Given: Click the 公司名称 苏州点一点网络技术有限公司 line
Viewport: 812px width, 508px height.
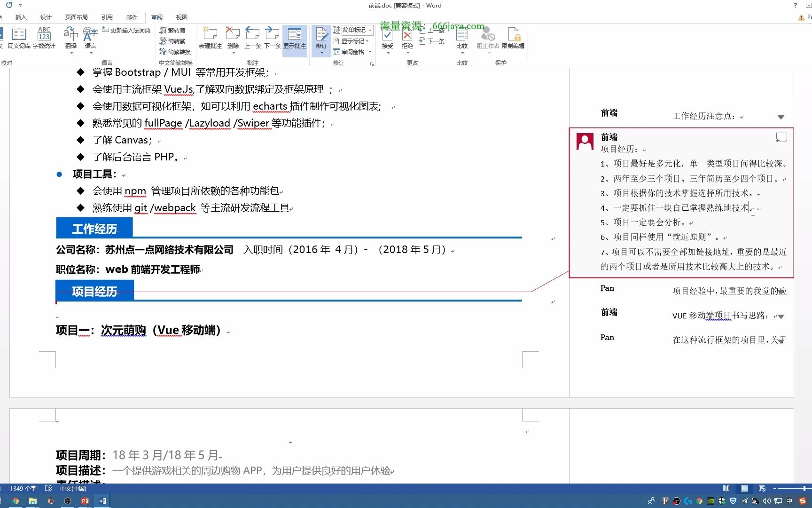Looking at the screenshot, I should click(145, 249).
